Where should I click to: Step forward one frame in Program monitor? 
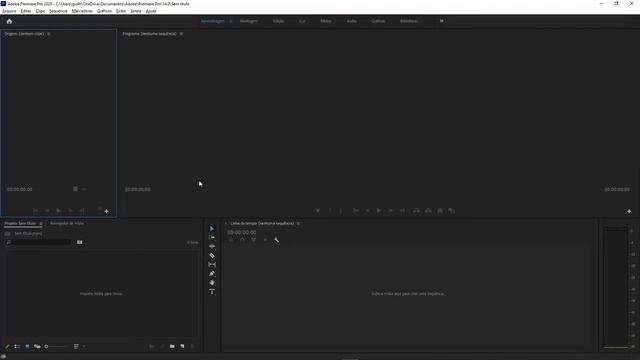pos(391,211)
